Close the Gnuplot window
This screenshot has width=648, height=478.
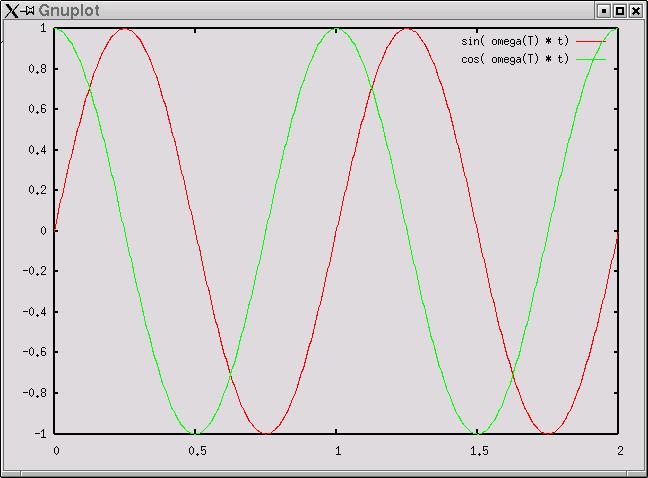tap(636, 10)
